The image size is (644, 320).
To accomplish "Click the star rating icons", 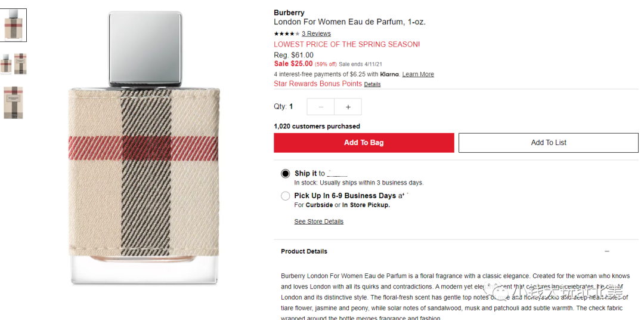I will click(x=287, y=33).
